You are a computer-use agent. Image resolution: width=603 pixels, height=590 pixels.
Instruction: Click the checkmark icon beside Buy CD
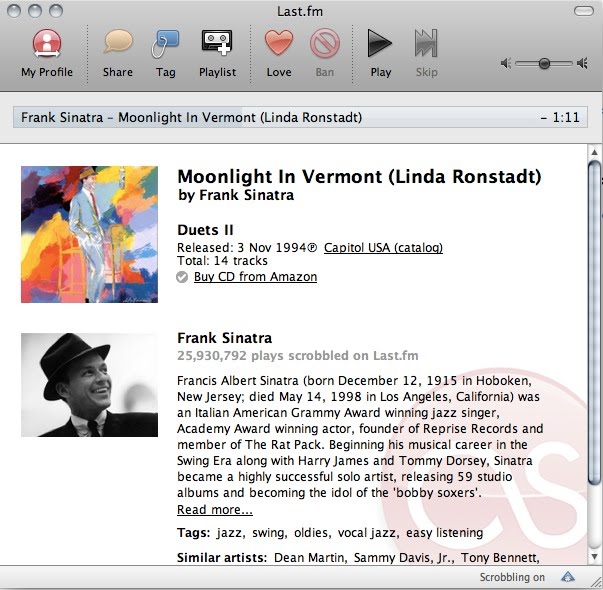click(x=182, y=277)
